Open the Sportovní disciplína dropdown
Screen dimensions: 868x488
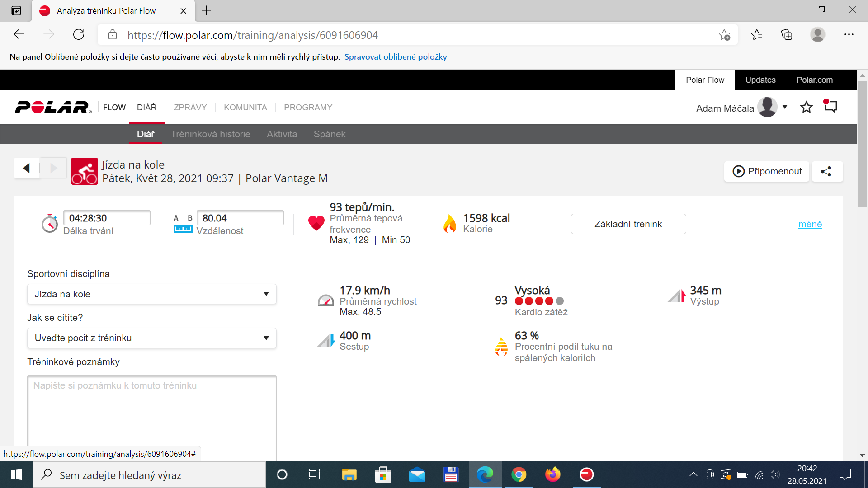click(152, 294)
